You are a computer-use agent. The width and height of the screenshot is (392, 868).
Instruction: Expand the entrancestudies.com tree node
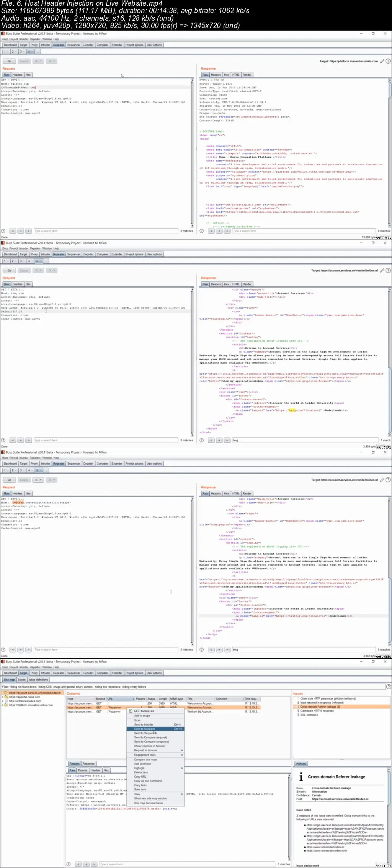click(2, 701)
